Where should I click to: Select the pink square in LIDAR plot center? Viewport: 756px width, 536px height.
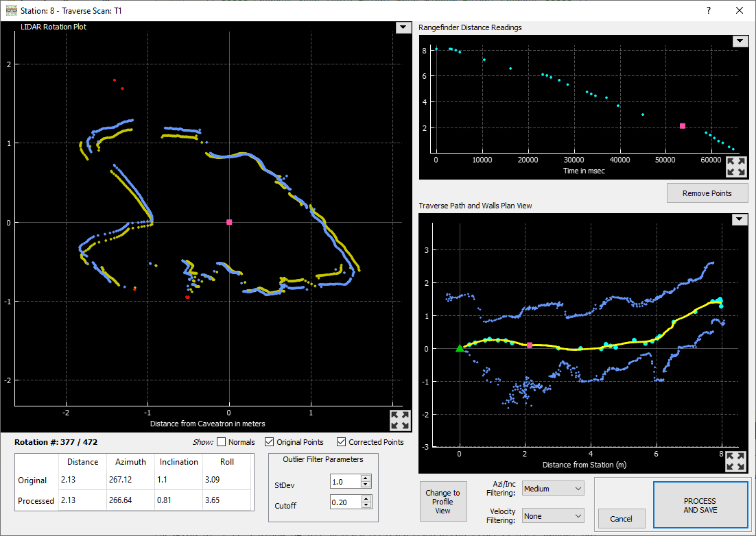click(x=229, y=222)
